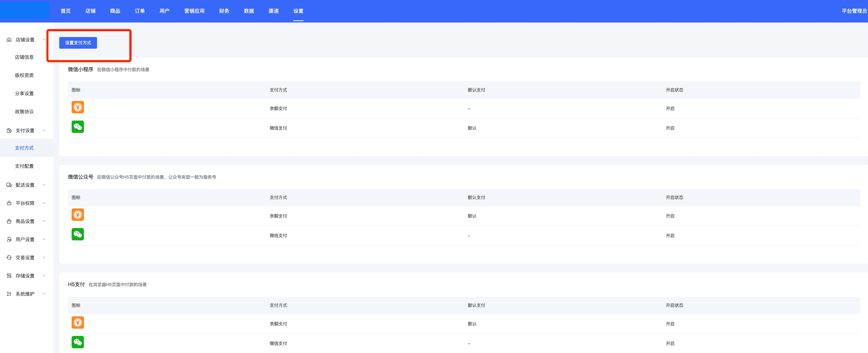Image resolution: width=868 pixels, height=353 pixels.
Task: Expand the 交易设置 group chevron
Action: pos(44,257)
